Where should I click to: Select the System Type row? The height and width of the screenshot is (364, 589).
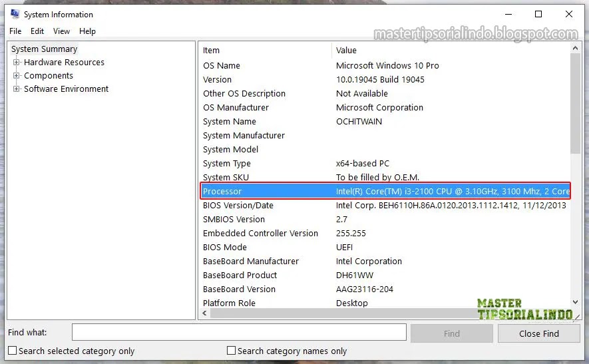pyautogui.click(x=385, y=164)
